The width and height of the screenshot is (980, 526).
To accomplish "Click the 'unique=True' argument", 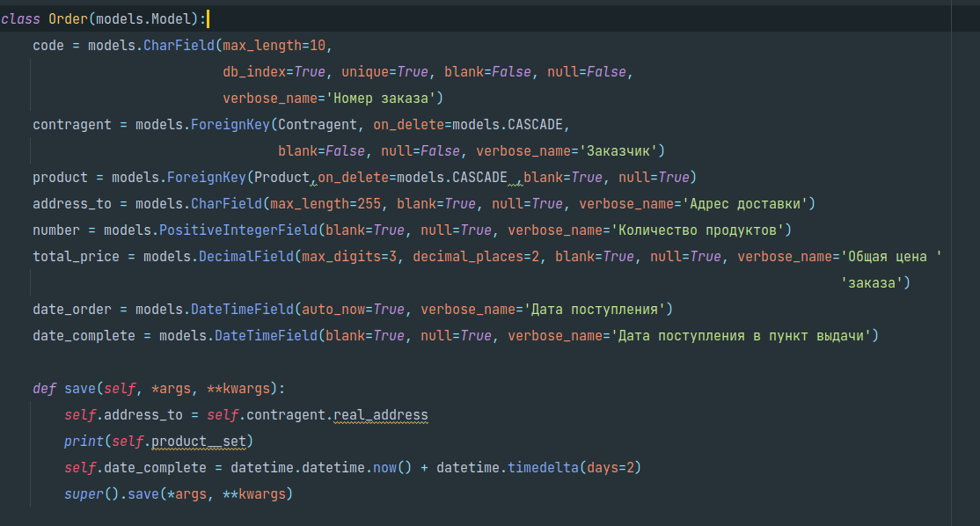I will tap(385, 72).
